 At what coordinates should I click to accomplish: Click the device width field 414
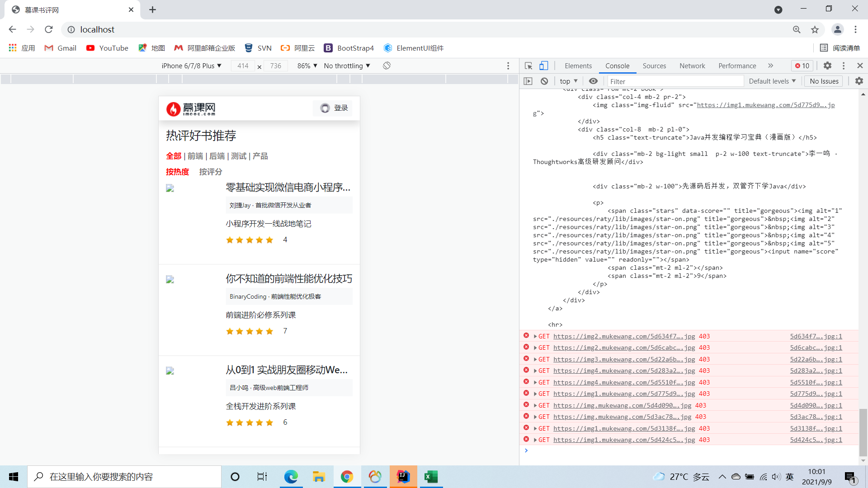[243, 66]
